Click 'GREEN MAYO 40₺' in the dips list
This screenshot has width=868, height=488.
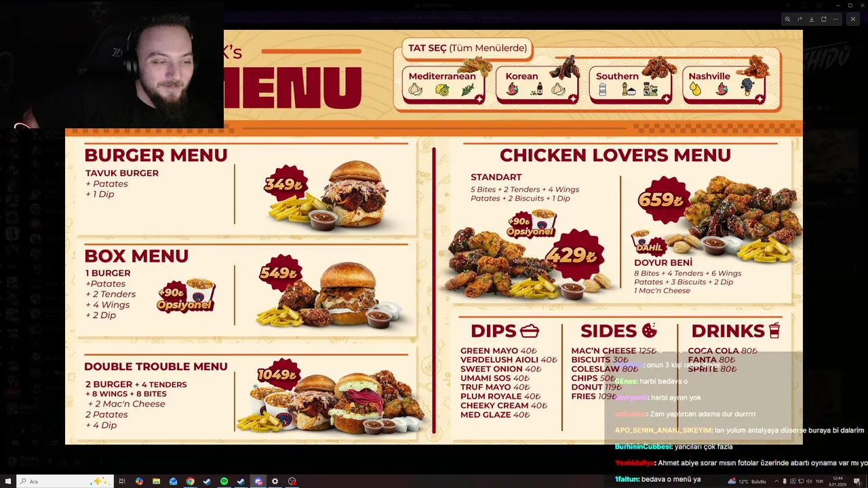click(x=498, y=351)
